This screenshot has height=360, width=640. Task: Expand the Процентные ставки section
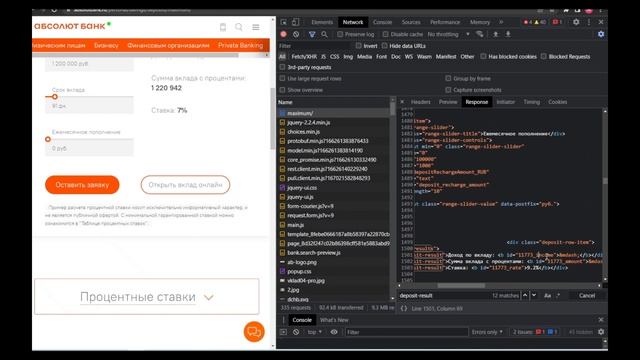pyautogui.click(x=147, y=297)
